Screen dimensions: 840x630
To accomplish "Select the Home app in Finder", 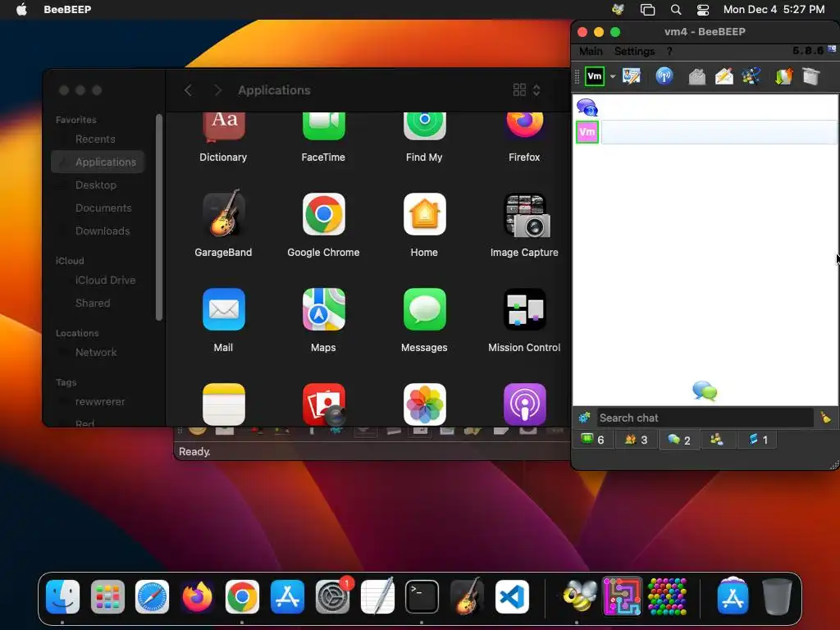I will 424,223.
